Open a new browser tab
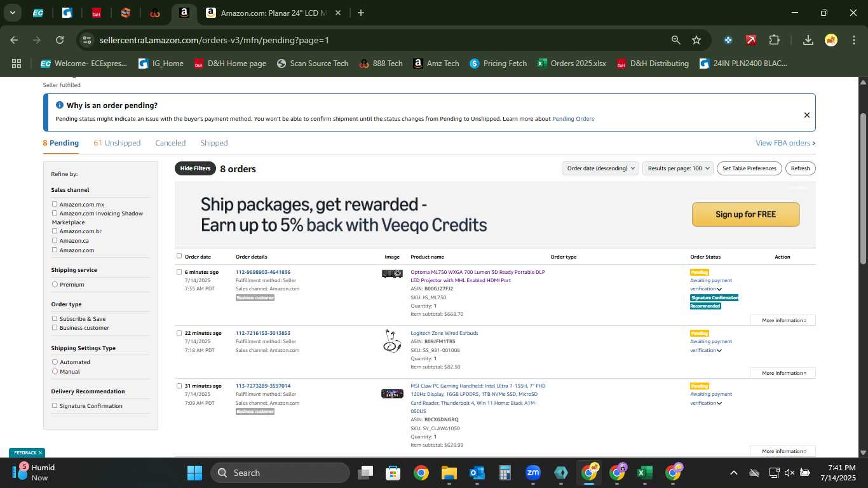This screenshot has height=488, width=868. coord(361,13)
